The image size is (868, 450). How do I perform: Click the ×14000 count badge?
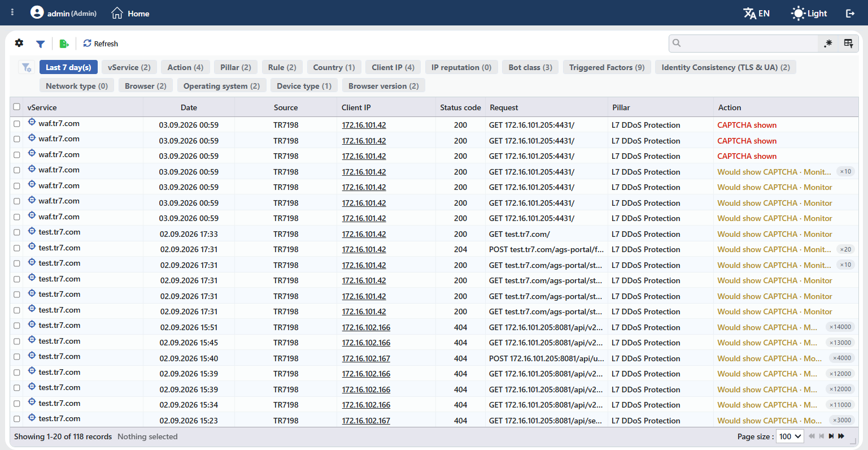click(840, 327)
